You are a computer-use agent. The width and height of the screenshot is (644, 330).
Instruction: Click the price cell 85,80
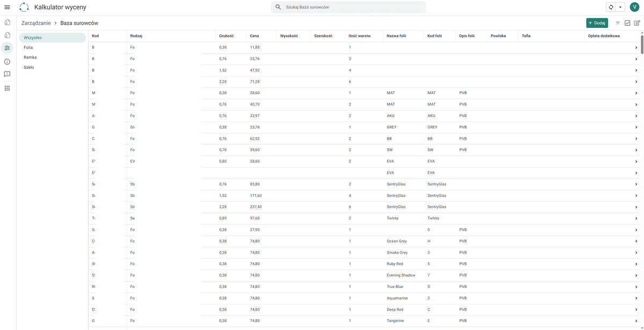[x=255, y=184]
